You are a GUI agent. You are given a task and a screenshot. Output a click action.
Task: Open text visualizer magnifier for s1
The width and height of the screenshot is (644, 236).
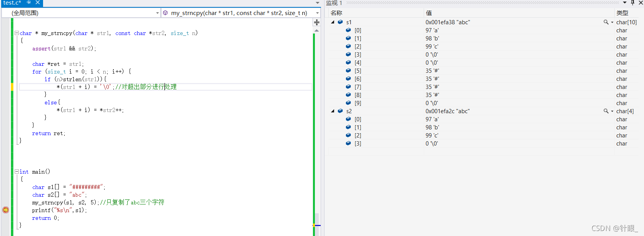pos(606,22)
